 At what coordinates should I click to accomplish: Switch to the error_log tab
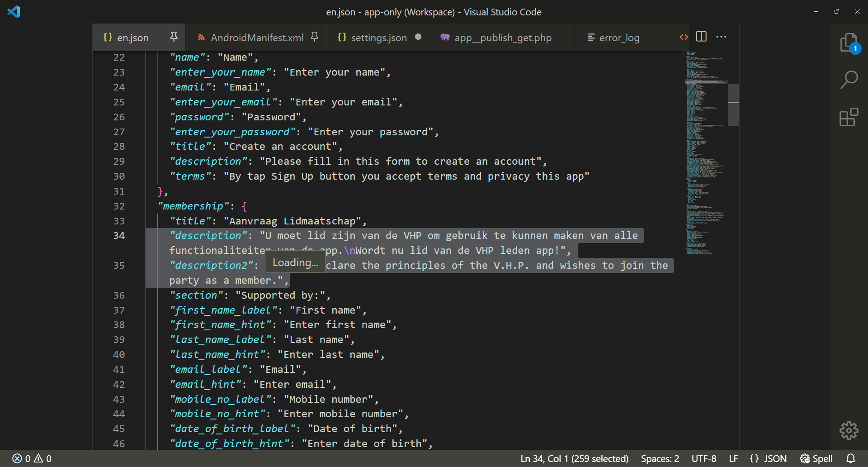619,38
